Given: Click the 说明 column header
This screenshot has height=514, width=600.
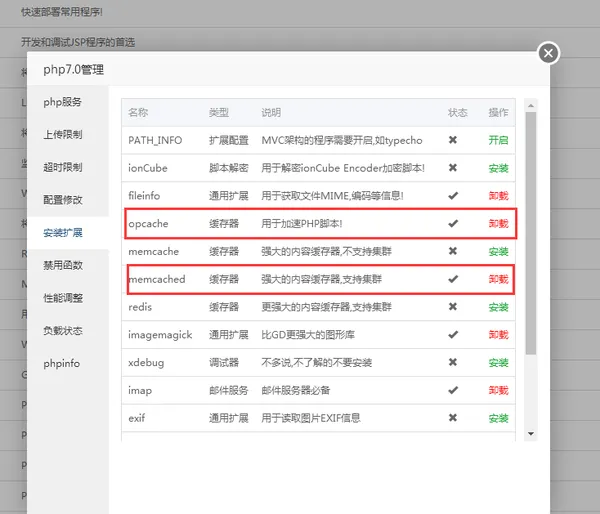Looking at the screenshot, I should click(271, 113).
